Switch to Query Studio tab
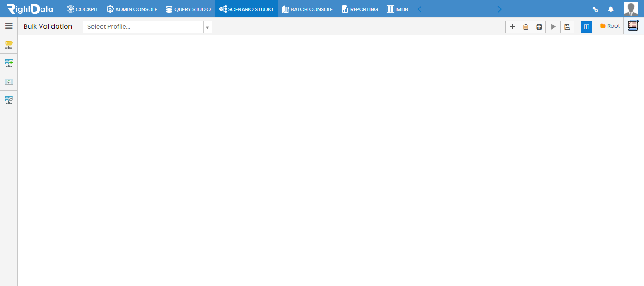The width and height of the screenshot is (644, 286). point(188,9)
